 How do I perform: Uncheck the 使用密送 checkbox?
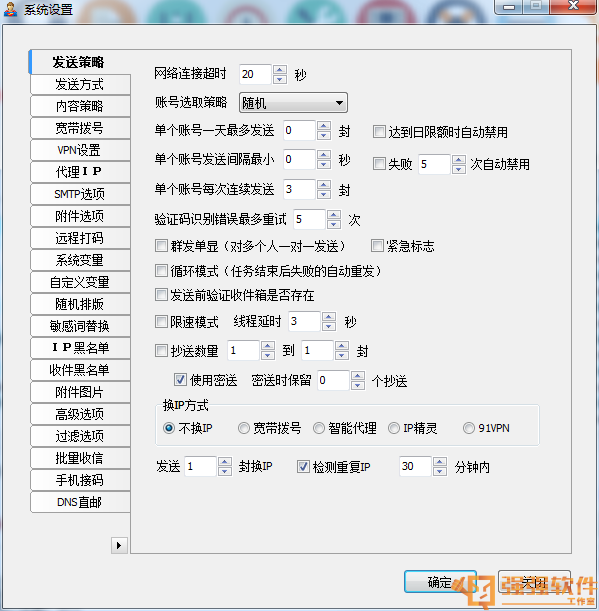point(180,380)
